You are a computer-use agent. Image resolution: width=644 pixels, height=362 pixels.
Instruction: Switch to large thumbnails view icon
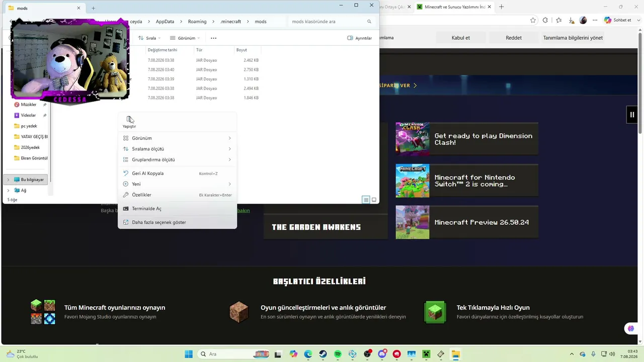(x=374, y=200)
